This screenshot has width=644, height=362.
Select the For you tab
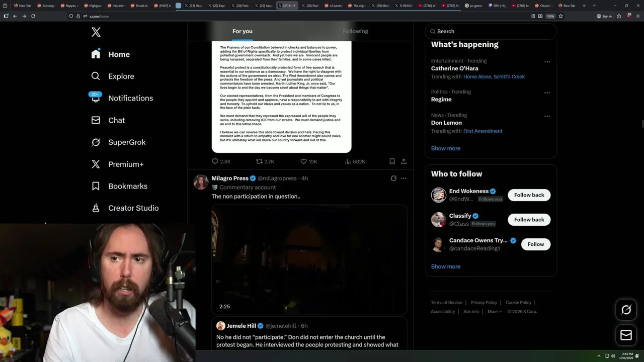click(x=243, y=31)
